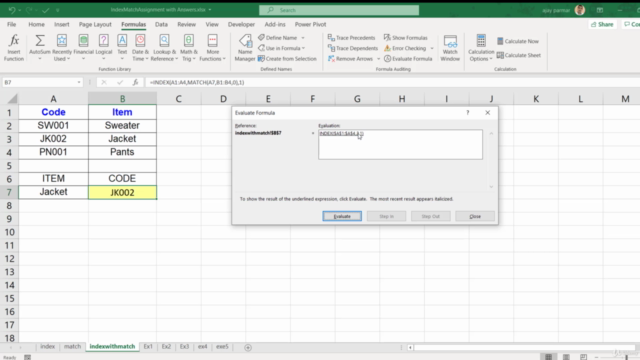This screenshot has height=360, width=640.
Task: Toggle Show Formulas
Action: [x=406, y=38]
